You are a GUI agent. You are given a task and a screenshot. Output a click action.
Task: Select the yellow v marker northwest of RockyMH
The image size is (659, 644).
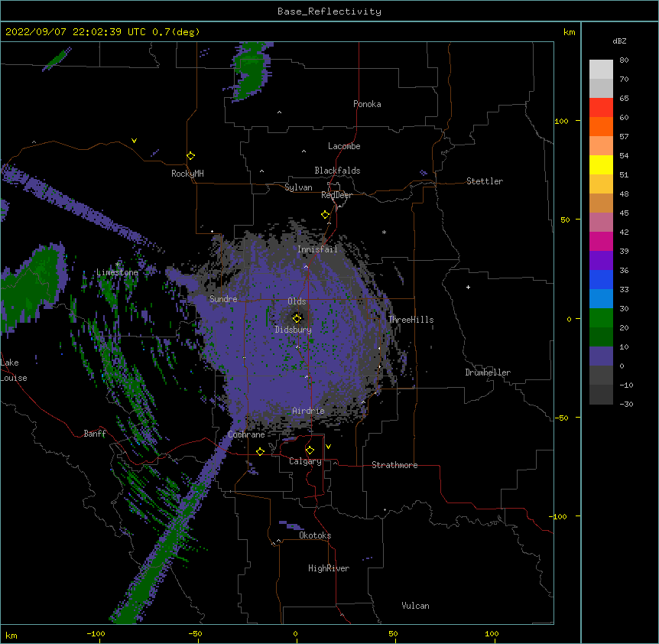coord(134,141)
